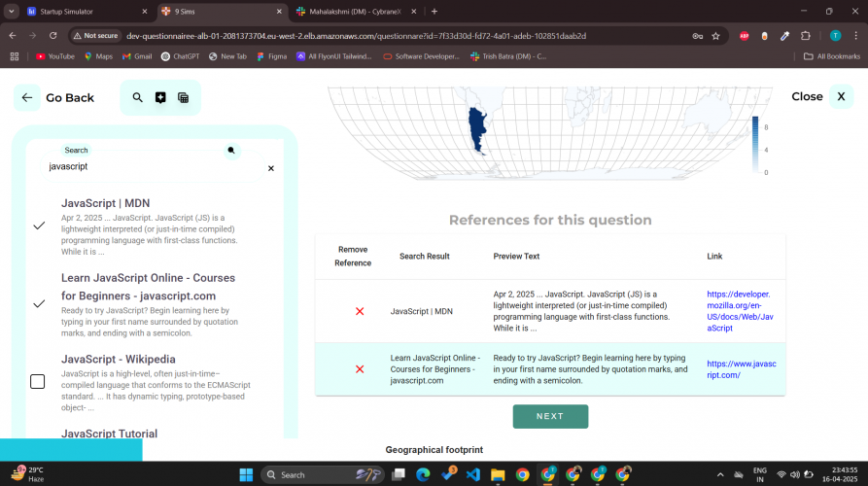Click the add-note plus icon
868x486 pixels.
coord(160,98)
